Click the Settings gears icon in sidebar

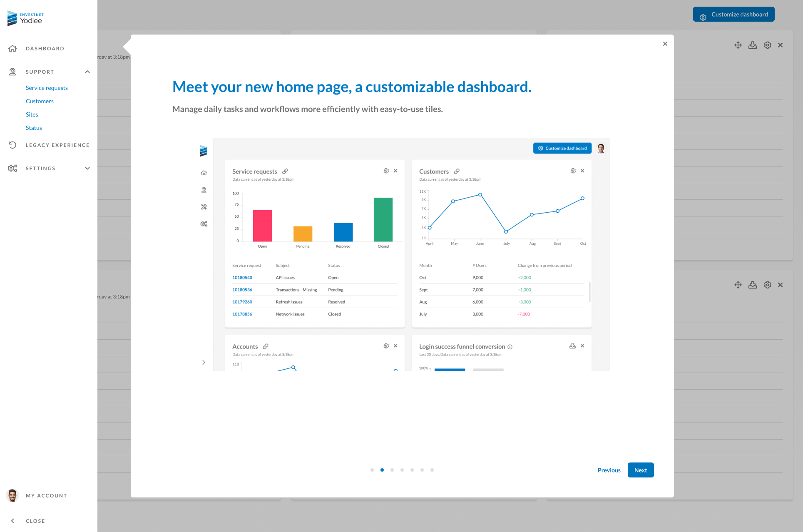(x=12, y=168)
